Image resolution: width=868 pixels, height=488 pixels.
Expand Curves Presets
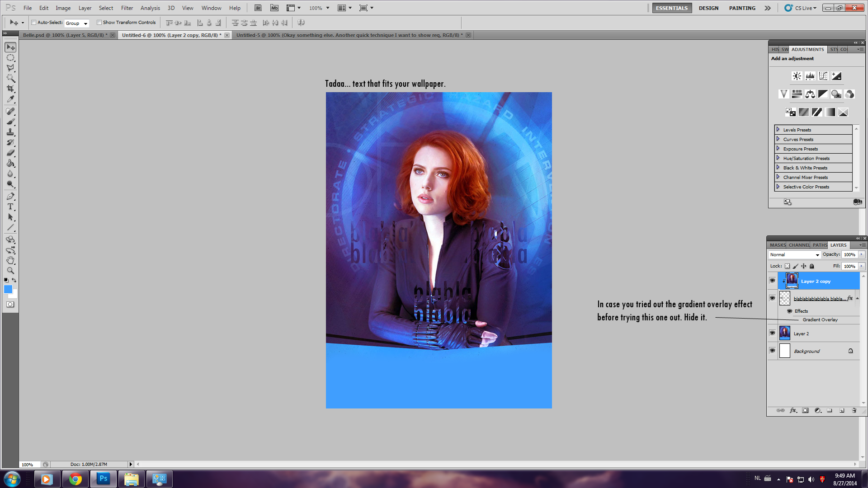778,139
